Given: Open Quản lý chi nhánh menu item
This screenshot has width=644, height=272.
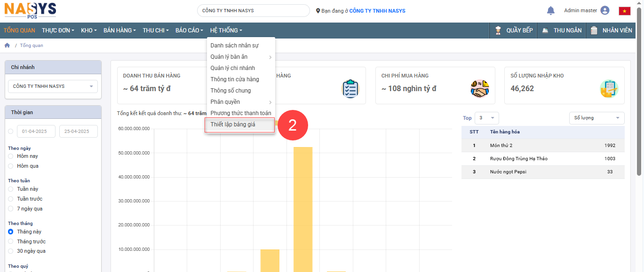Looking at the screenshot, I should coord(240,68).
